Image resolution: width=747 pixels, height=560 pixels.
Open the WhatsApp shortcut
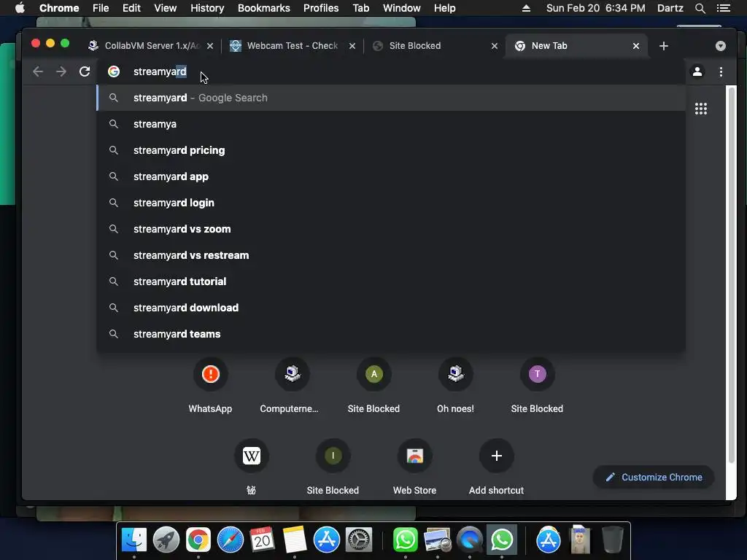click(210, 386)
